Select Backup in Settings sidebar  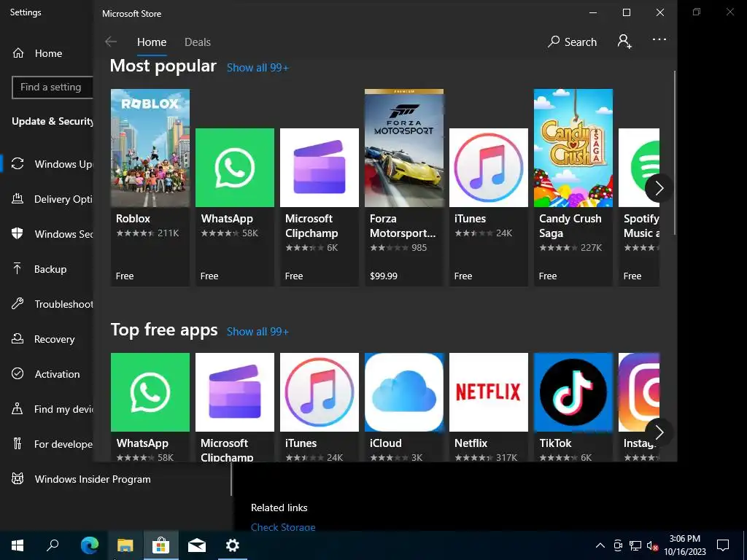(39, 269)
